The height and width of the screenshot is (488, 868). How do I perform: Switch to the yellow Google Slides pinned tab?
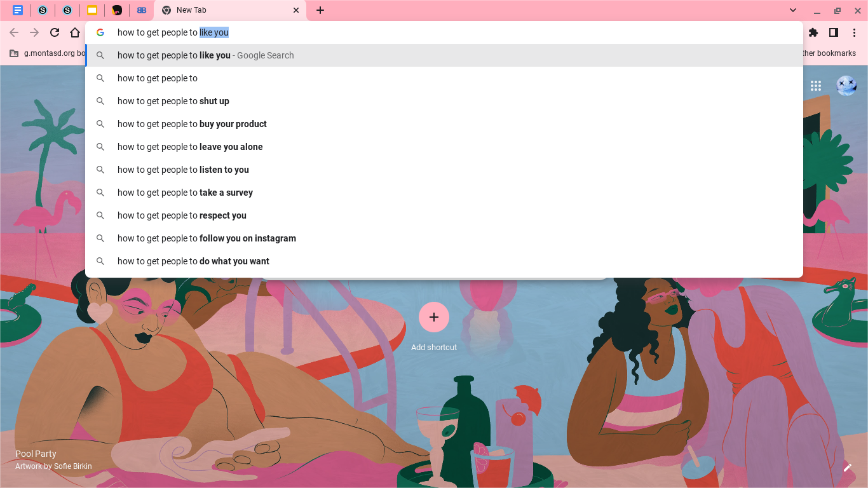point(92,10)
